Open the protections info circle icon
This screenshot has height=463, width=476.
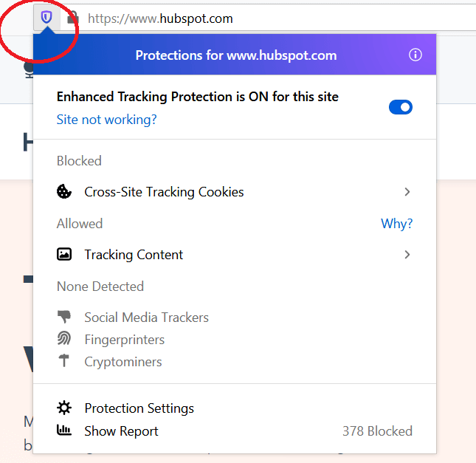pyautogui.click(x=415, y=55)
